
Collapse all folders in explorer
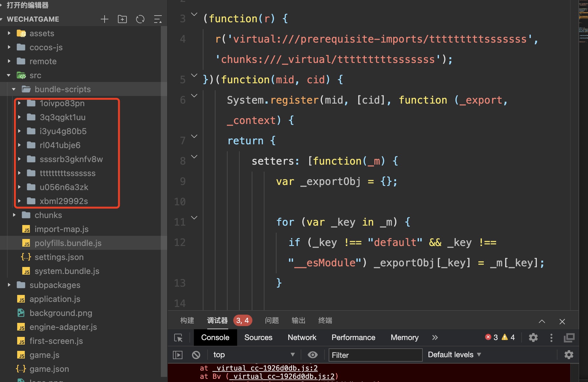[x=158, y=19]
